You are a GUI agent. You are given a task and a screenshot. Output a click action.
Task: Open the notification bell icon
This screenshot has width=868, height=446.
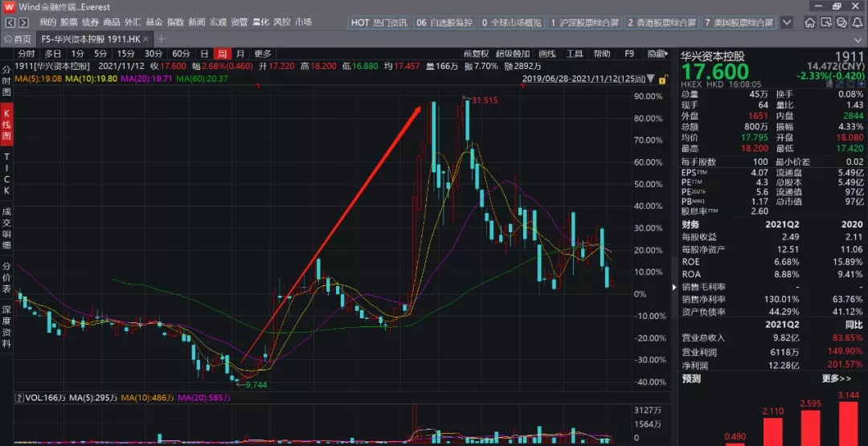pos(857,23)
